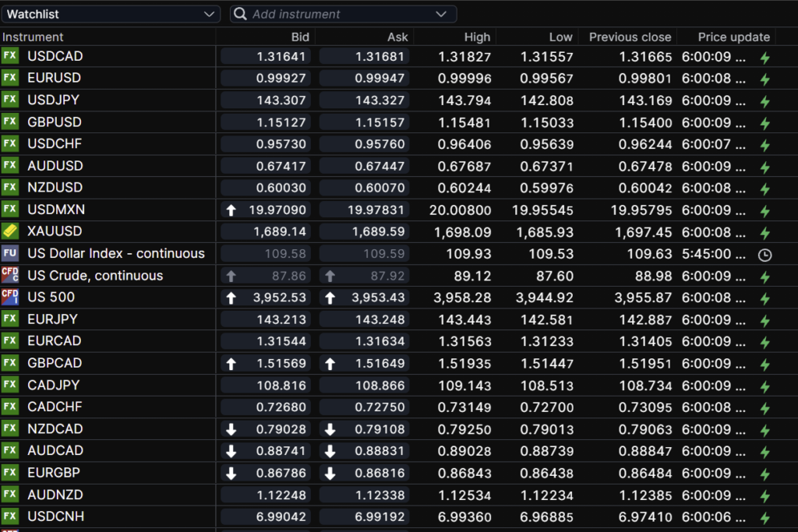Click the clock icon in US Dollar Index row
The image size is (798, 532).
tap(764, 254)
